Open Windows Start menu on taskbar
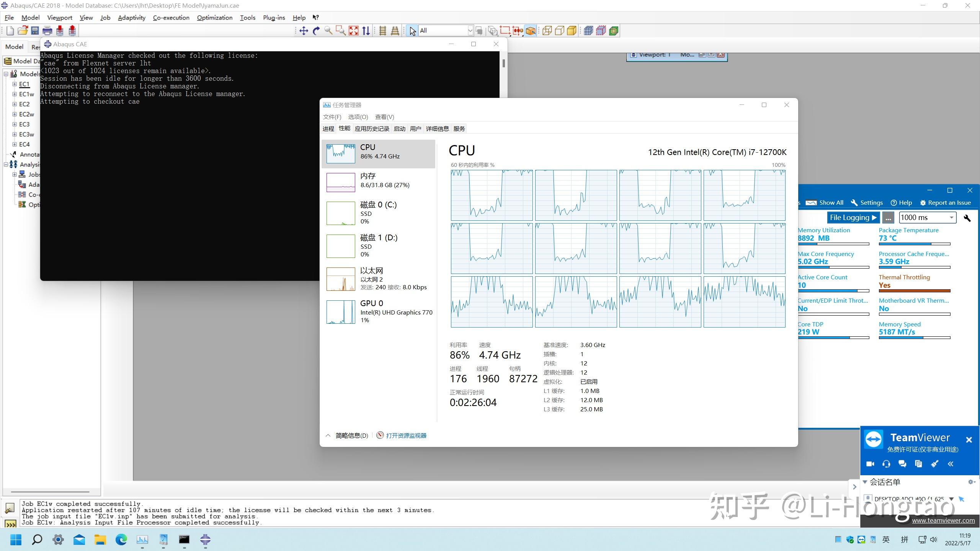Image resolution: width=980 pixels, height=551 pixels. coord(16,540)
